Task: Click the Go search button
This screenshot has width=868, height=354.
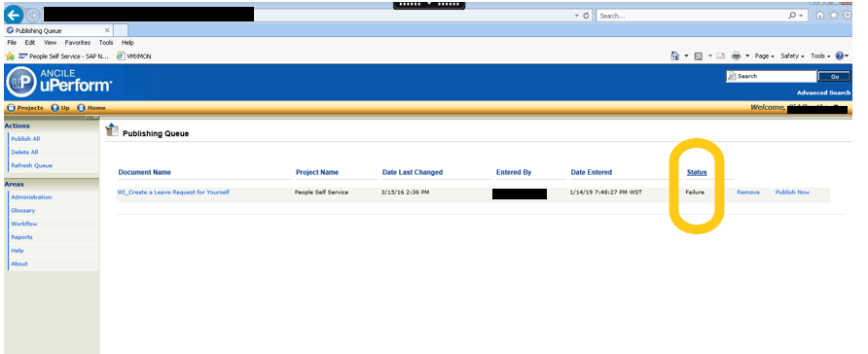Action: coord(834,77)
